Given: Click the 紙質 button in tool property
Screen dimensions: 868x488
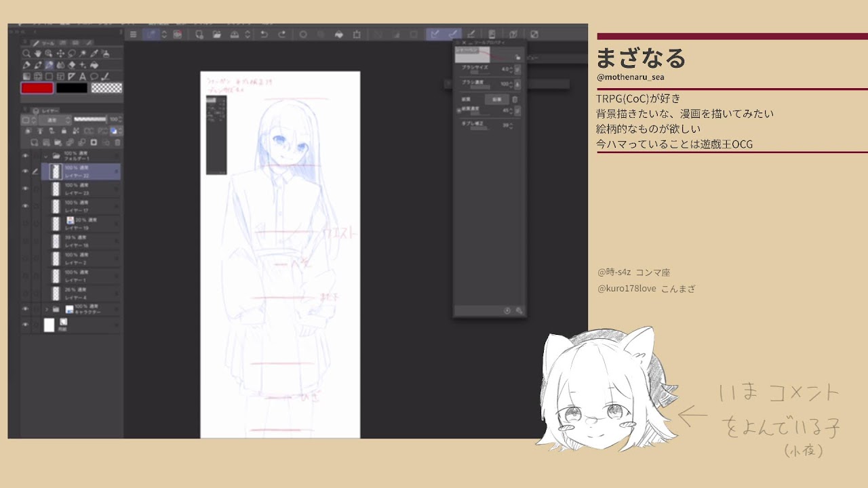Looking at the screenshot, I should (x=497, y=99).
